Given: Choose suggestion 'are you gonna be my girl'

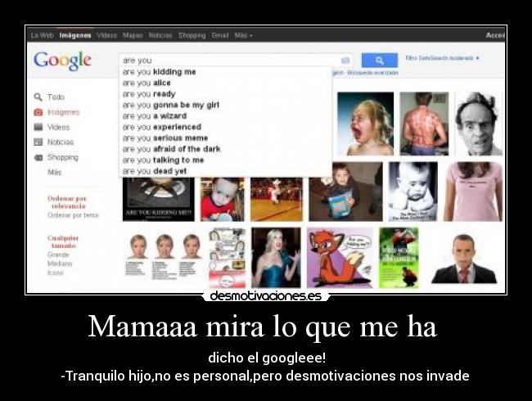Looking at the screenshot, I should tap(225, 106).
